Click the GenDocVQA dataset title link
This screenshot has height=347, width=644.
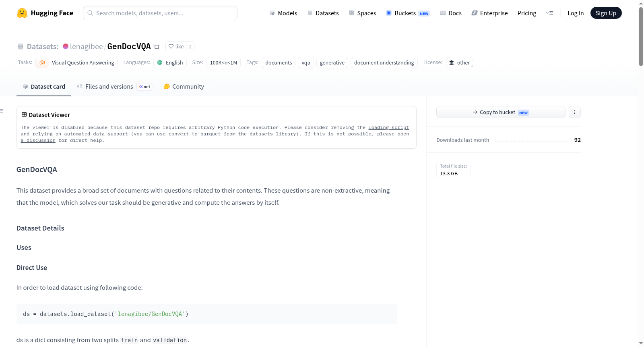pos(129,46)
